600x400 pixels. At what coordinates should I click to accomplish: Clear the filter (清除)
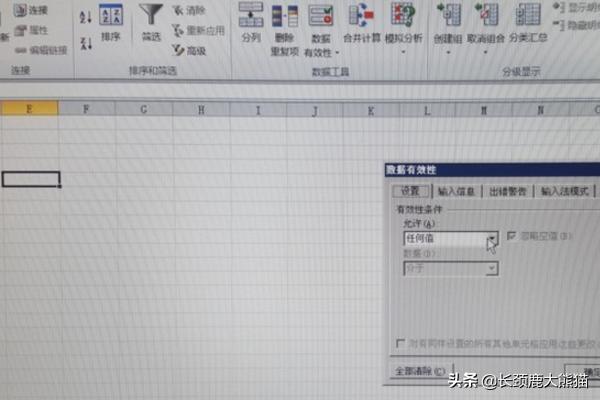189,11
